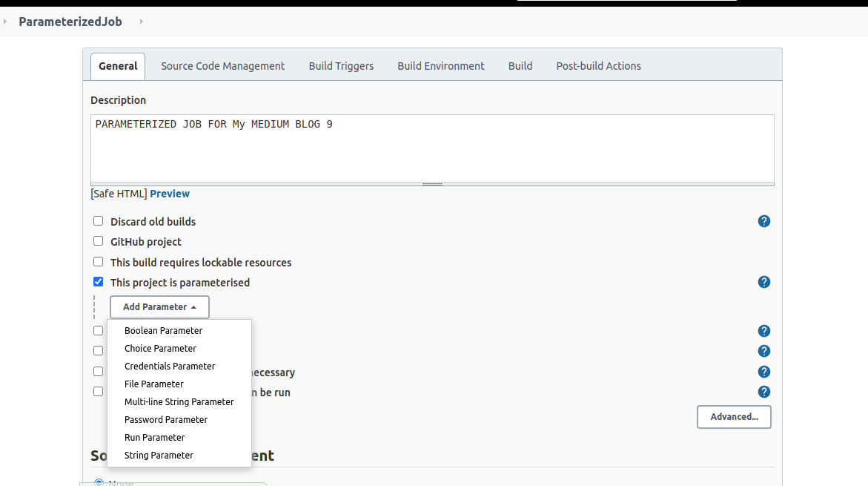Open help next to "Execute concurrent builds if necessary"
Viewport: 868px width, 486px height.
[x=764, y=372]
